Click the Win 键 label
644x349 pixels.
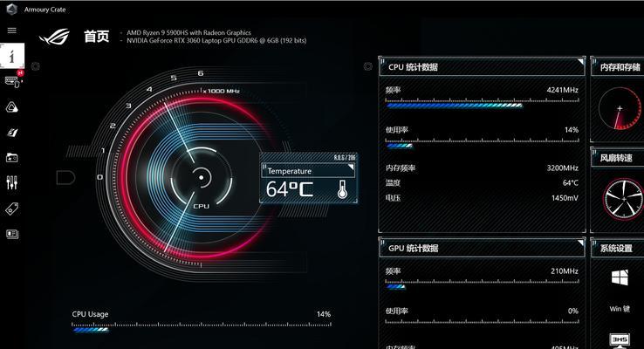[x=620, y=309]
